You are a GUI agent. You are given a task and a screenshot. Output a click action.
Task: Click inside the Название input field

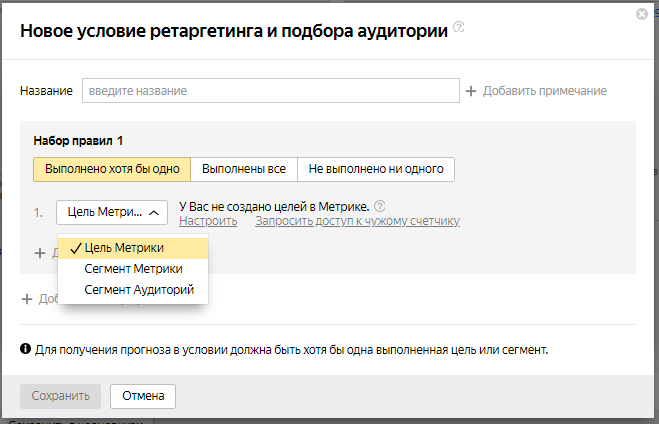click(271, 90)
